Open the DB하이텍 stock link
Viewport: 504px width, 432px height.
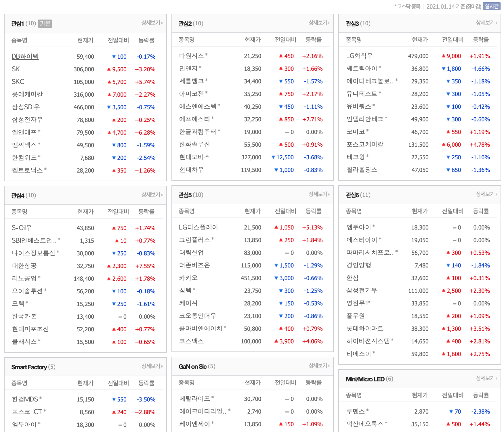[x=25, y=56]
